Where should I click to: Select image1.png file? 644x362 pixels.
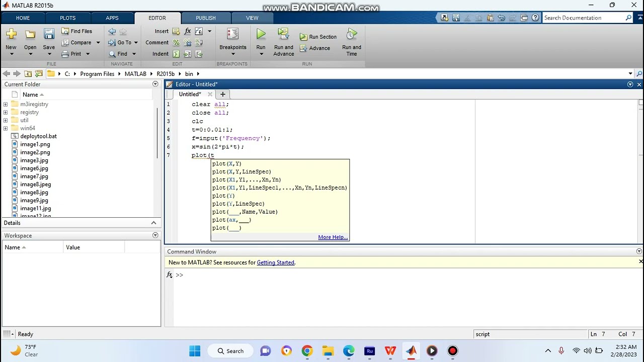35,144
